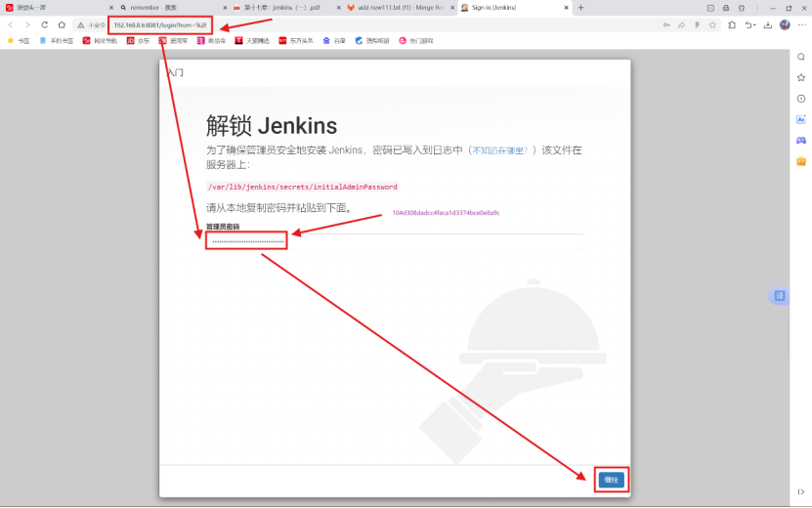Open the sidebar history clock icon
Screen dimensions: 812x508
(x=801, y=99)
